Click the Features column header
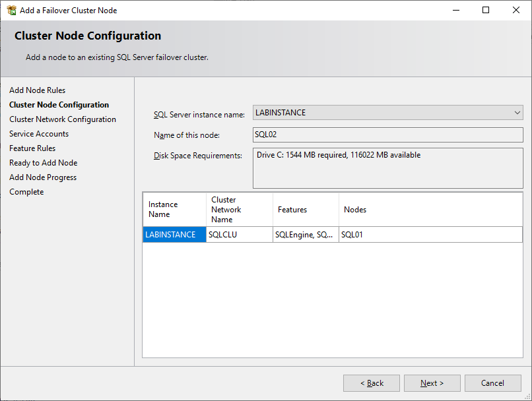This screenshot has width=532, height=401. click(306, 210)
